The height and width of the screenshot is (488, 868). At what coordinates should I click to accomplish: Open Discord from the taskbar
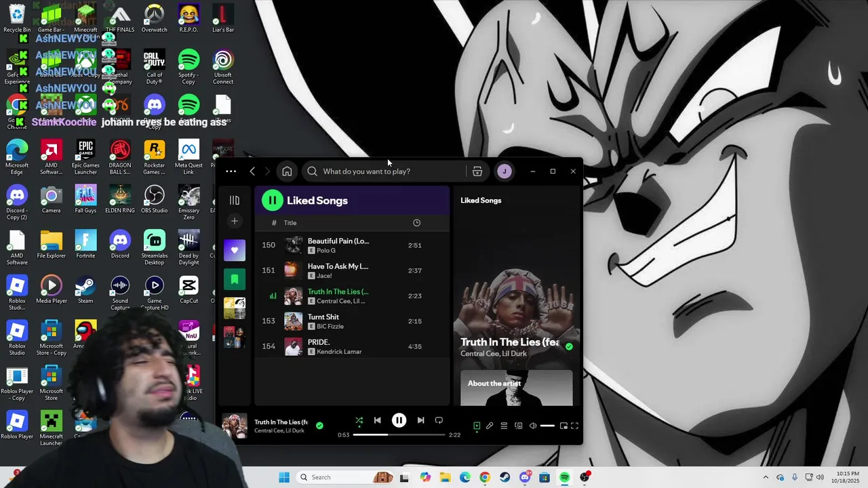(525, 477)
